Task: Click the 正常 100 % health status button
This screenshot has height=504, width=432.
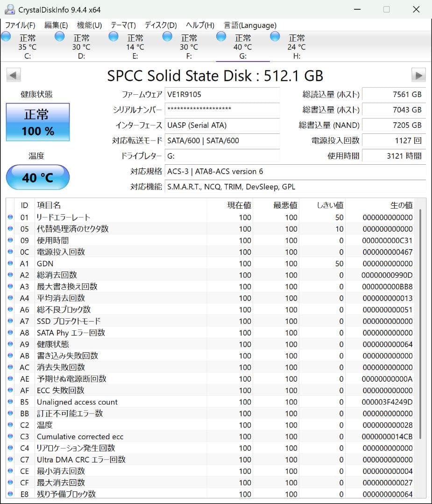Action: (38, 122)
